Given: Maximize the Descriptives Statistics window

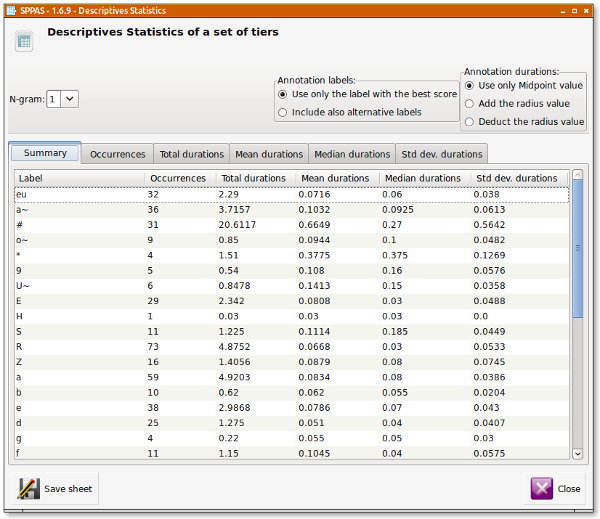Looking at the screenshot, I should pyautogui.click(x=574, y=11).
